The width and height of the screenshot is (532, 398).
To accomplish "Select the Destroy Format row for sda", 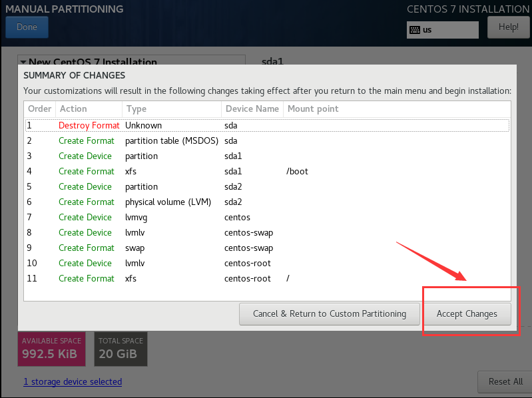I will coord(267,125).
